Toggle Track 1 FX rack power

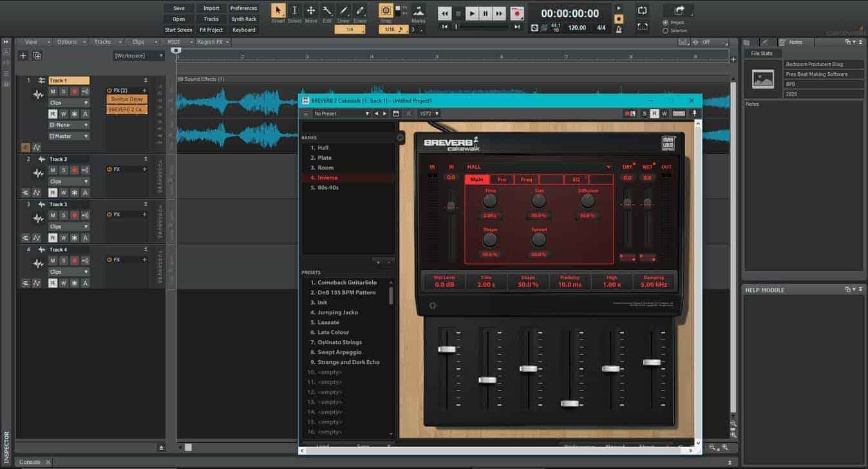click(109, 90)
